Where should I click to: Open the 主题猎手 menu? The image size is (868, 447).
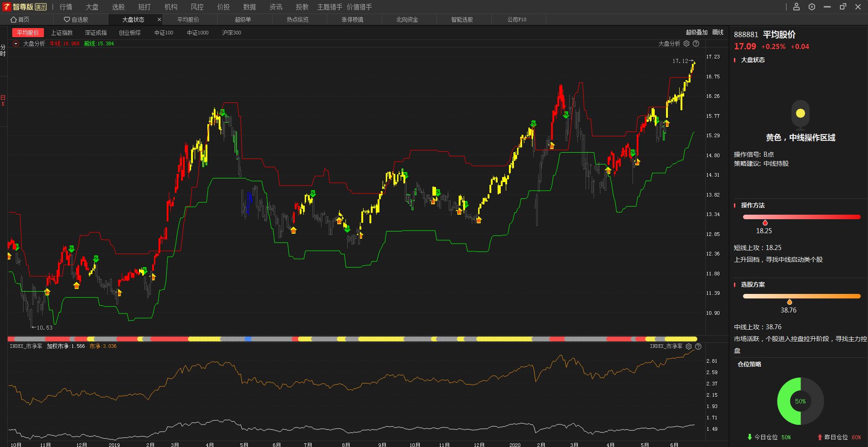[x=330, y=7]
